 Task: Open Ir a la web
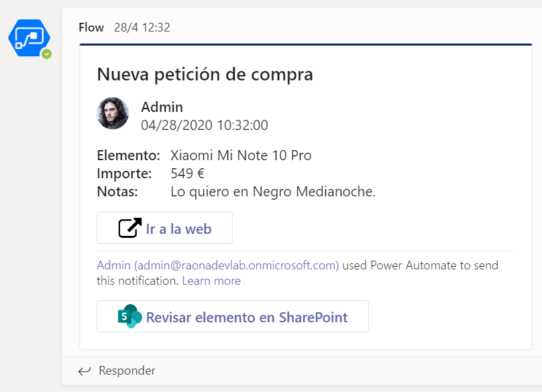(164, 227)
